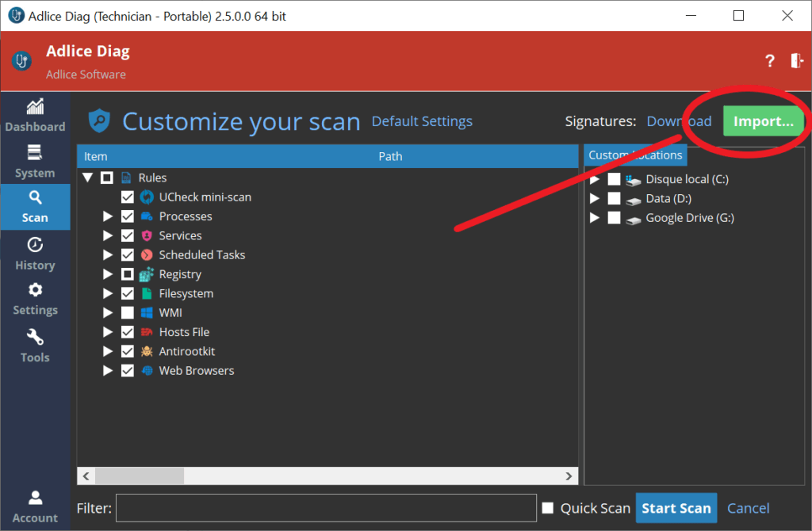The width and height of the screenshot is (812, 531).
Task: Uncheck the UCheck mini-scan checkbox
Action: [127, 197]
